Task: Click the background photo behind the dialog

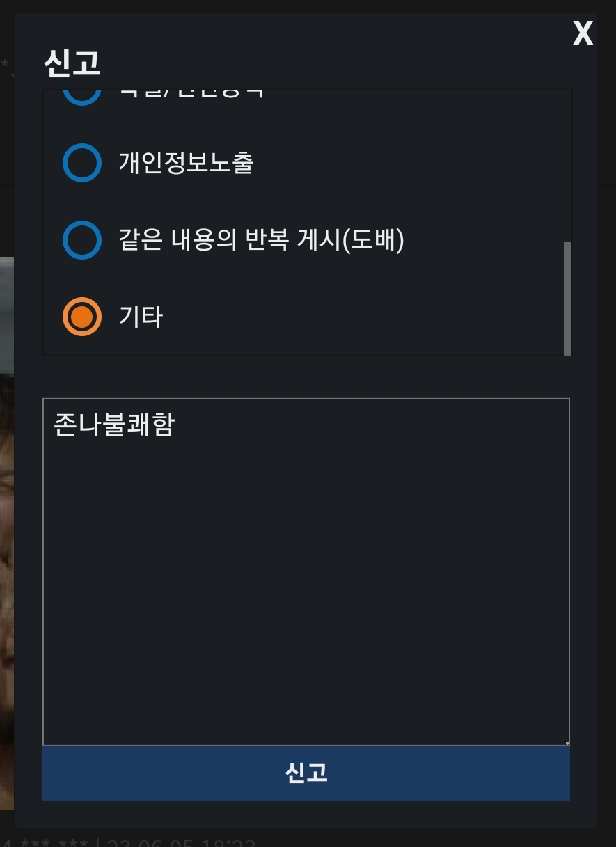Action: pyautogui.click(x=6, y=529)
